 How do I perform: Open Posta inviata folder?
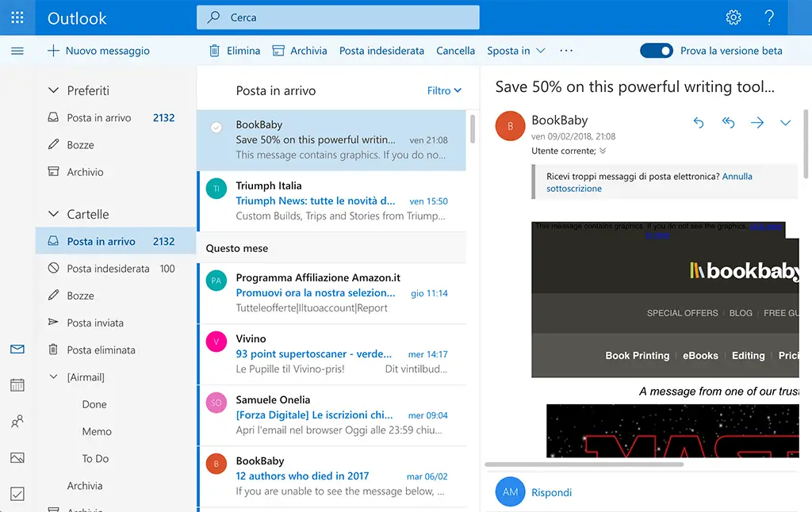click(x=116, y=323)
